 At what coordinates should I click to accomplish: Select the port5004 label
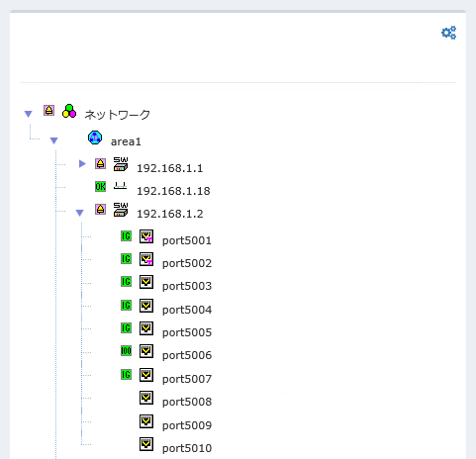pyautogui.click(x=187, y=310)
